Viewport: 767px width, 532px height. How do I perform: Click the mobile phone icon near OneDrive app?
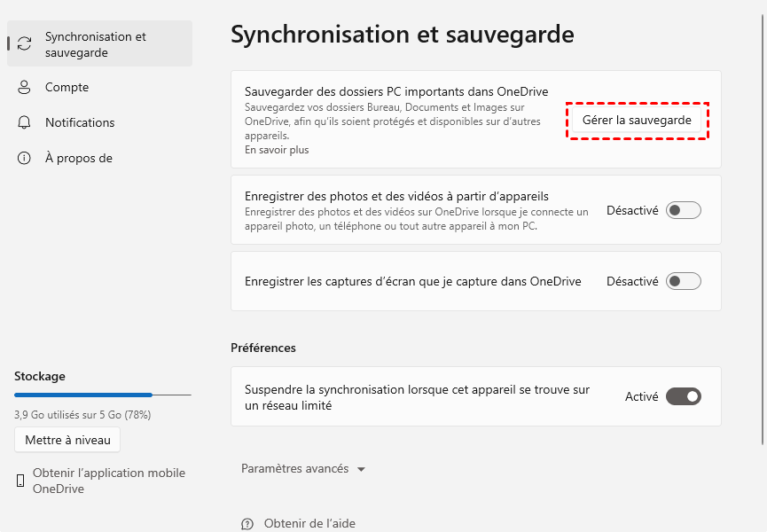tap(20, 481)
